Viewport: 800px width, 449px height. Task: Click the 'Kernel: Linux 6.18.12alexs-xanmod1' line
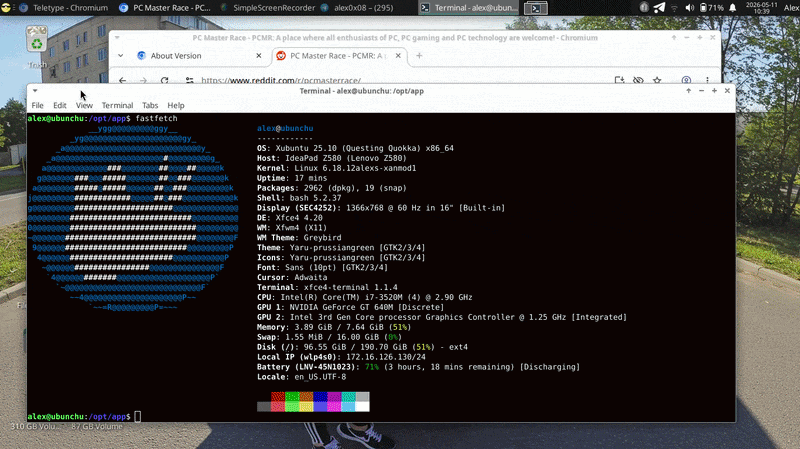(x=337, y=168)
